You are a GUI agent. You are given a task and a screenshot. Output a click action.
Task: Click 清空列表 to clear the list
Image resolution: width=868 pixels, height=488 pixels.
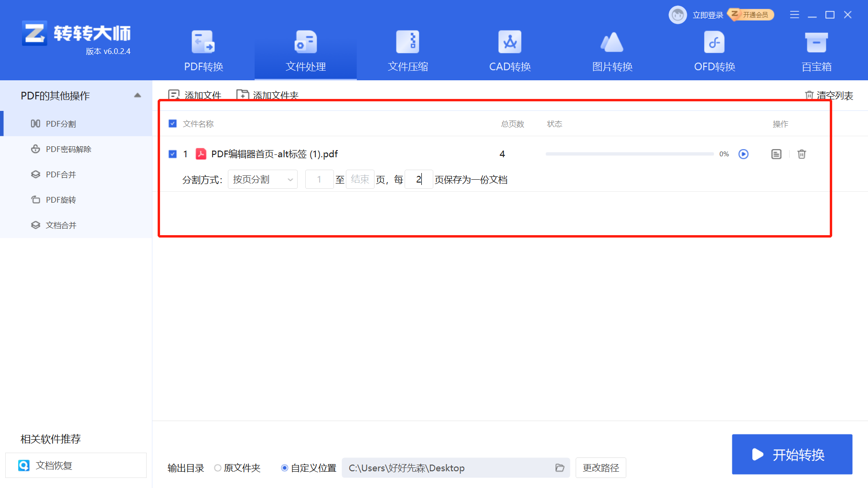tap(829, 96)
